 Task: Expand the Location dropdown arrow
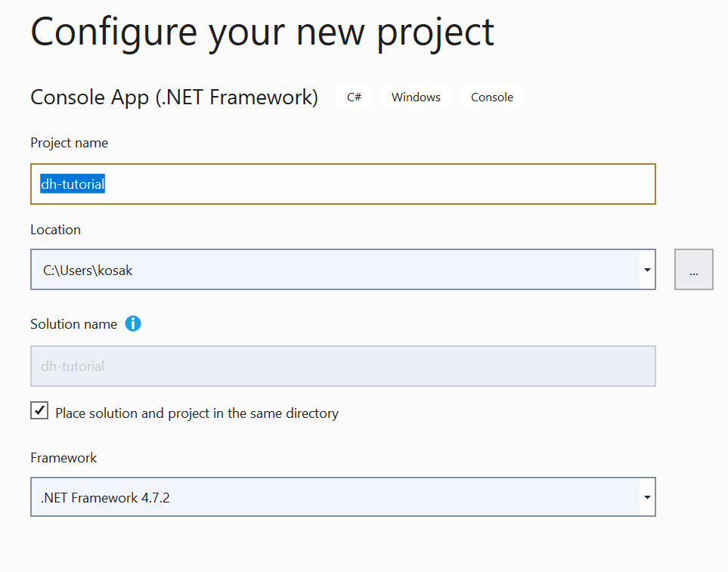pos(647,270)
